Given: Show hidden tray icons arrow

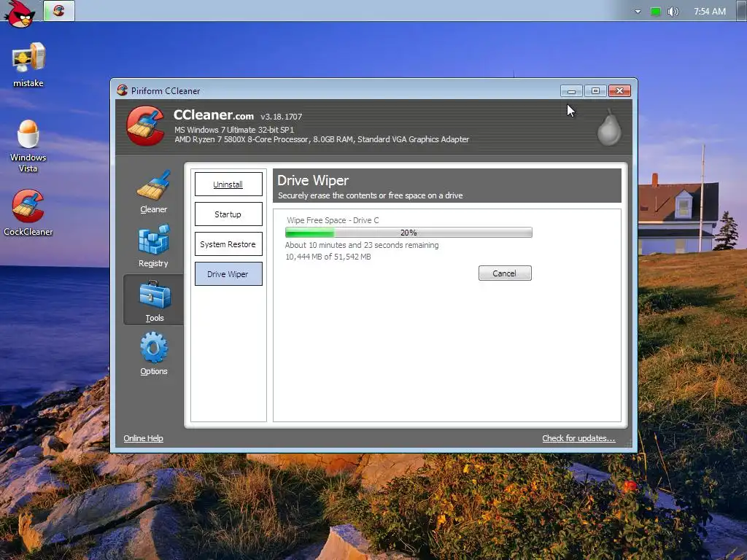Looking at the screenshot, I should click(638, 12).
